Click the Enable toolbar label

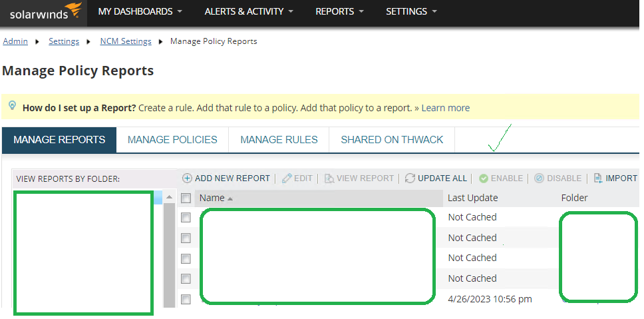click(507, 178)
